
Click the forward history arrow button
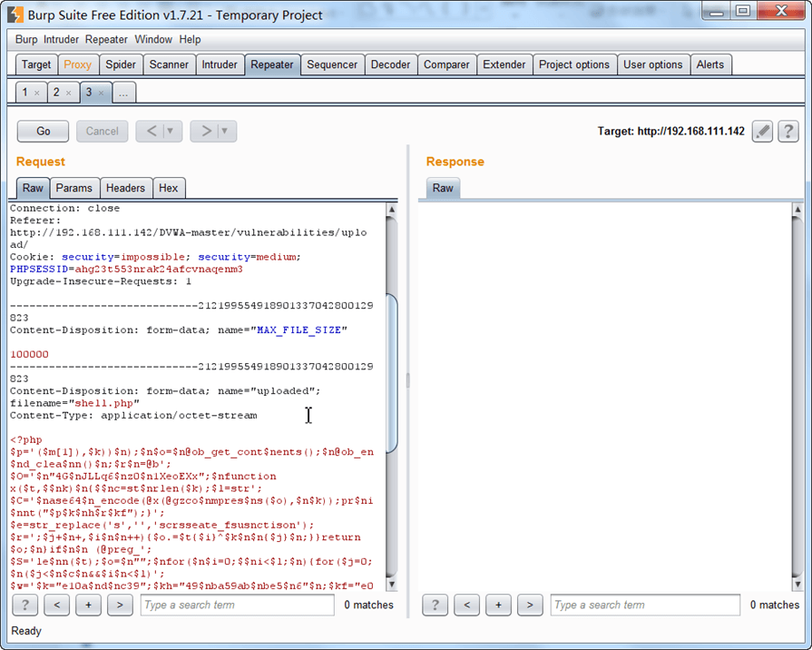tap(205, 131)
